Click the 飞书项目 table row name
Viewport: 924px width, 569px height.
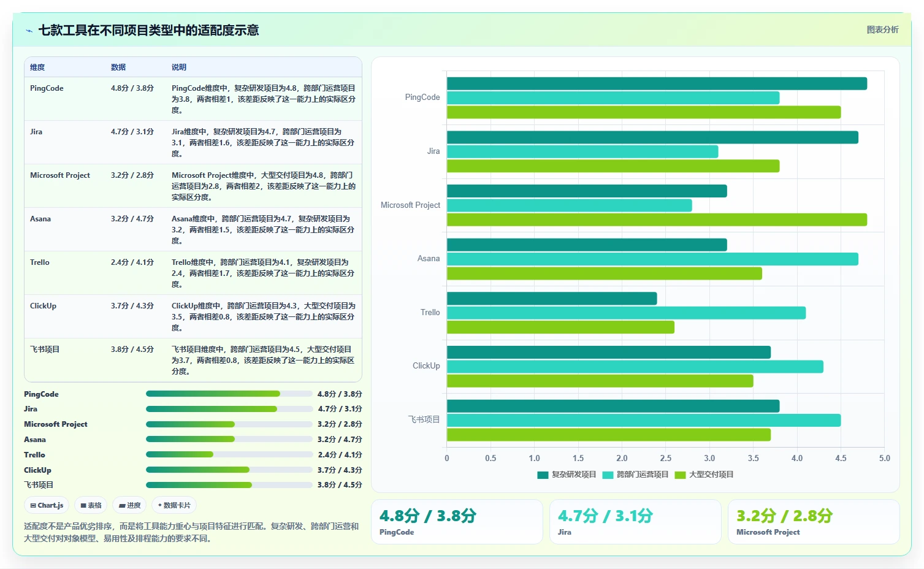pyautogui.click(x=45, y=349)
